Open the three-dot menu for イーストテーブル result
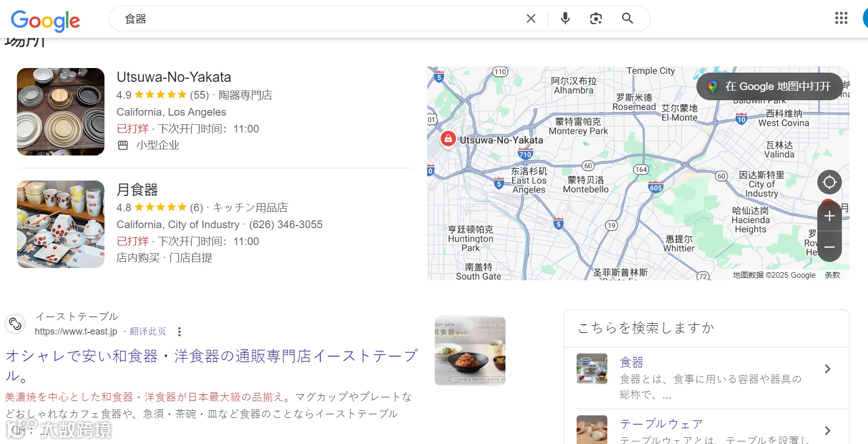This screenshot has width=868, height=444. coord(179,331)
